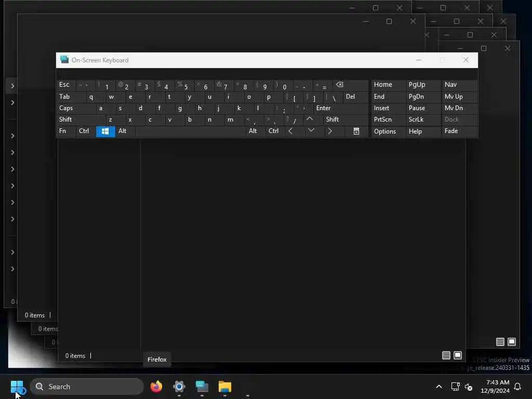
Task: Click the context menu key icon
Action: [356, 131]
